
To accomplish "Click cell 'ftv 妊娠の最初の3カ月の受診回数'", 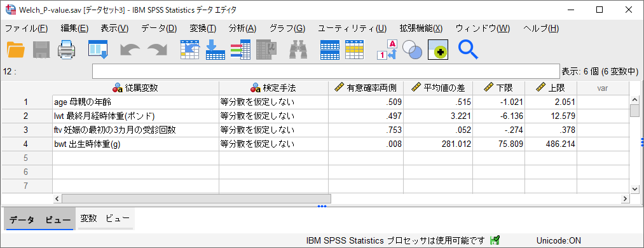I will pos(135,130).
